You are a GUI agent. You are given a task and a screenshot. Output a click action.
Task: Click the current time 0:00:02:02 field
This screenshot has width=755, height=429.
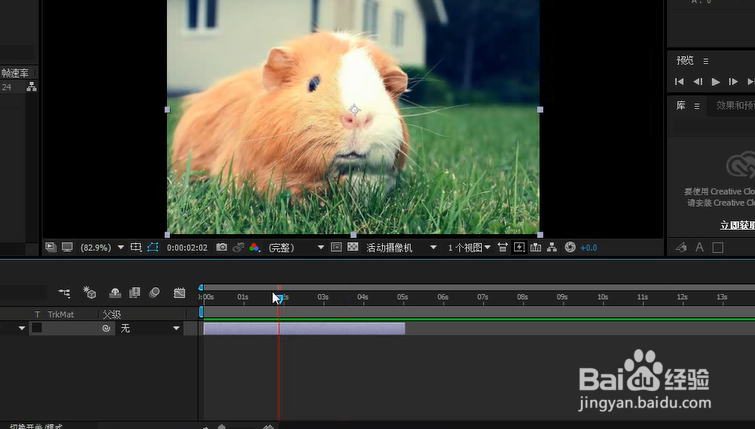click(187, 247)
